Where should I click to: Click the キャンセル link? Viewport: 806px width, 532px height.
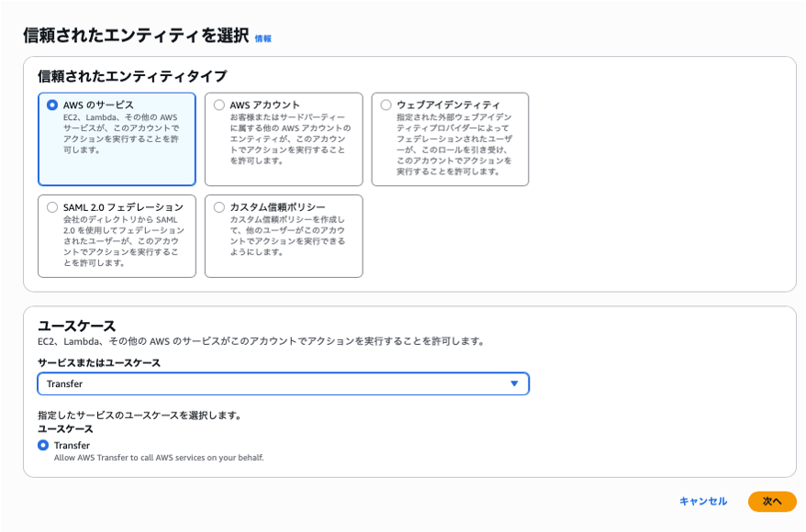tap(703, 501)
